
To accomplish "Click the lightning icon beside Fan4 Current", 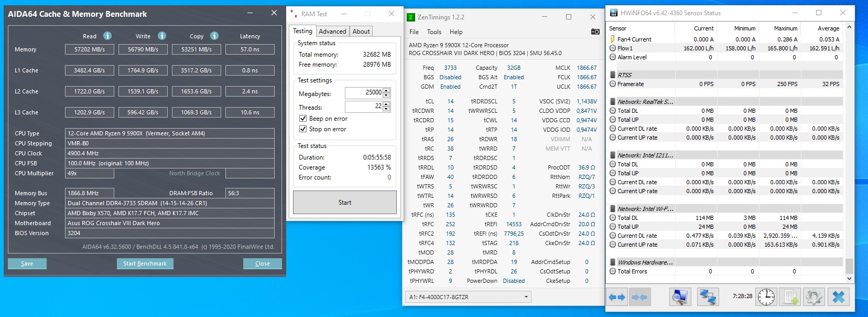I will coord(613,39).
